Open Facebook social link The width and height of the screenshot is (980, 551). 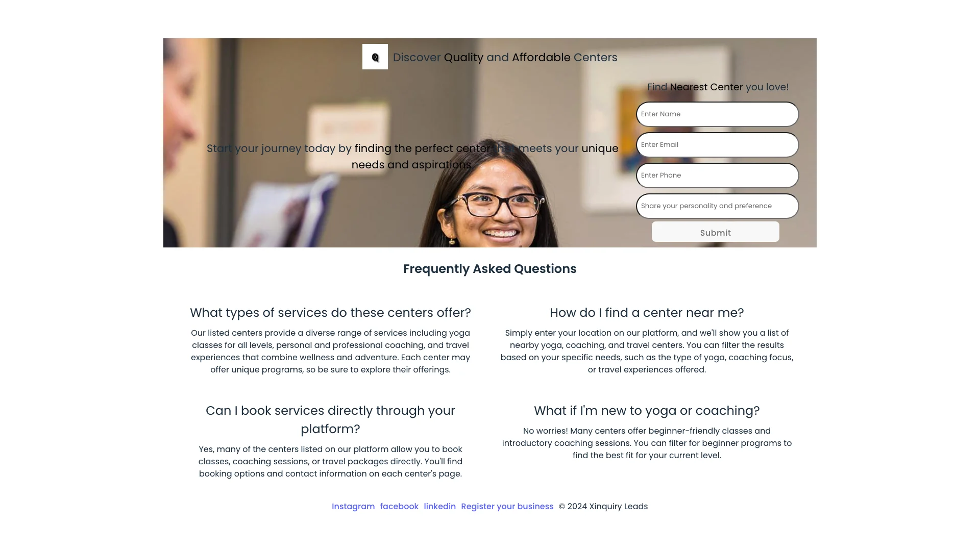pyautogui.click(x=399, y=506)
